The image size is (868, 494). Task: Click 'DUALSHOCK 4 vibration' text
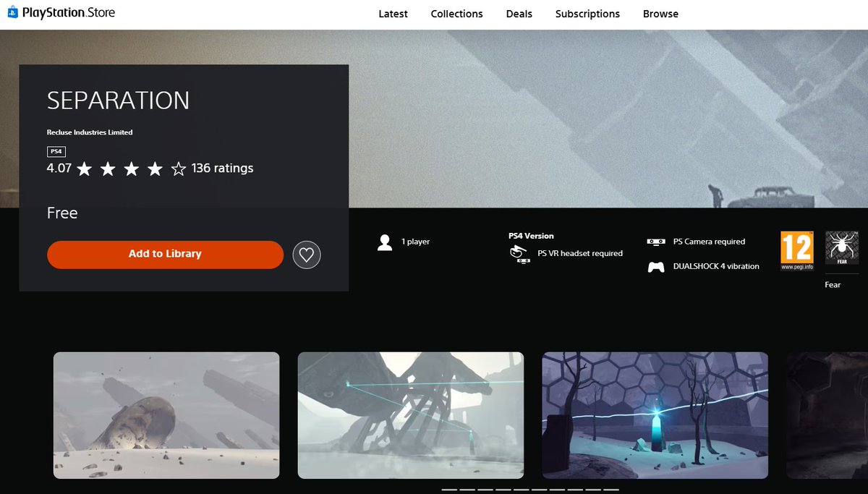(716, 266)
